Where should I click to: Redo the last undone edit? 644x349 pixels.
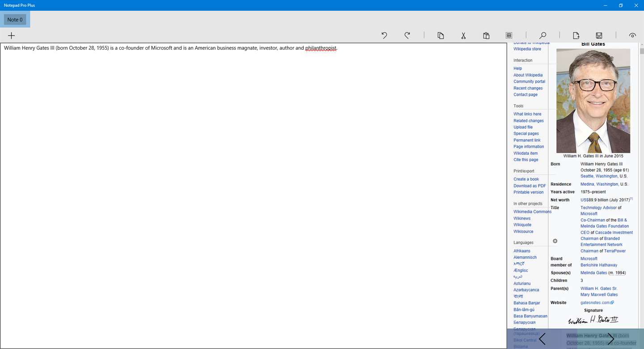[407, 35]
